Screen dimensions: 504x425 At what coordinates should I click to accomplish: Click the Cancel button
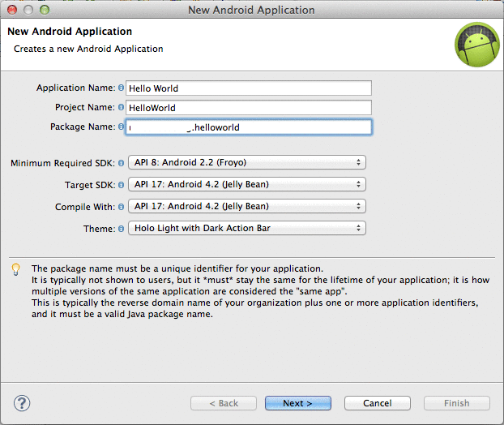pyautogui.click(x=378, y=403)
